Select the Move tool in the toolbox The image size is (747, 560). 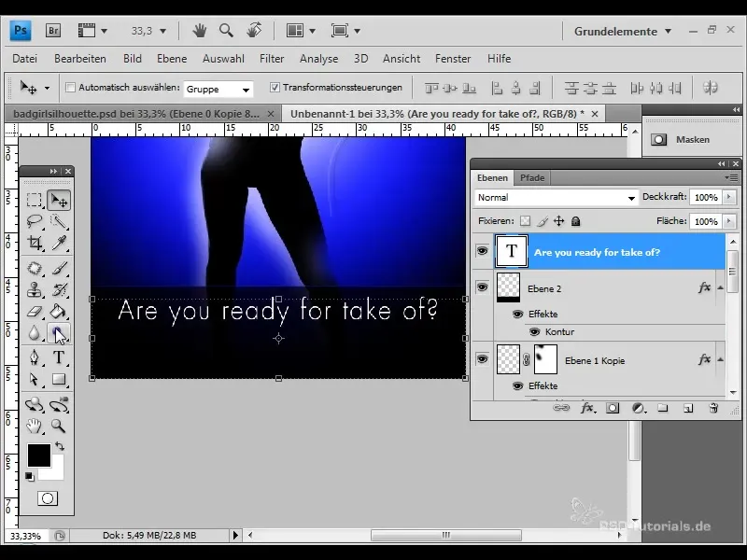[59, 200]
